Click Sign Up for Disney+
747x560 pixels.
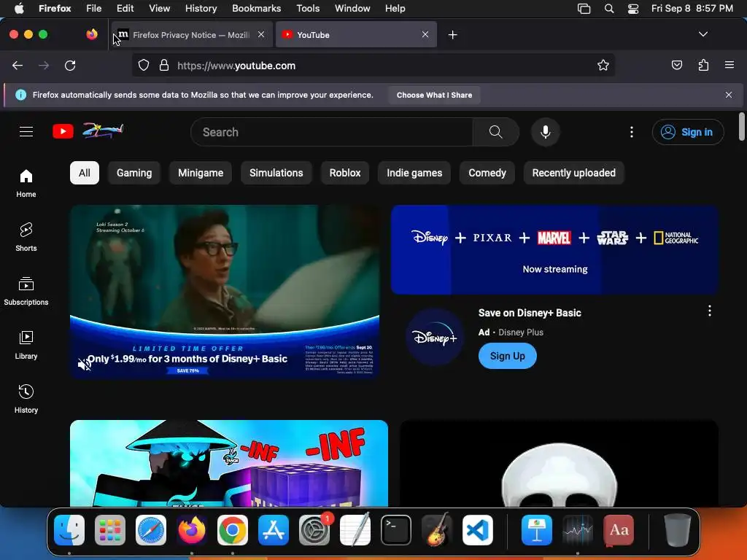tap(508, 356)
